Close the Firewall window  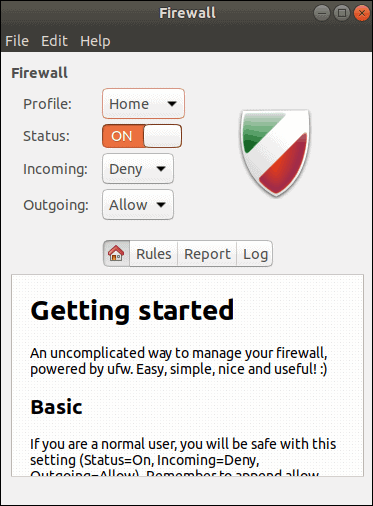coord(362,13)
